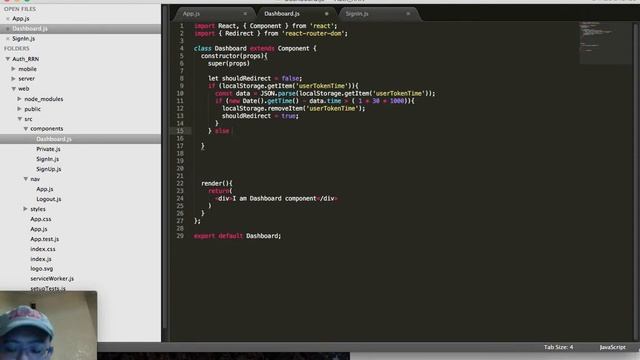
Task: Open index.js in sidebar
Action: pyautogui.click(x=40, y=259)
